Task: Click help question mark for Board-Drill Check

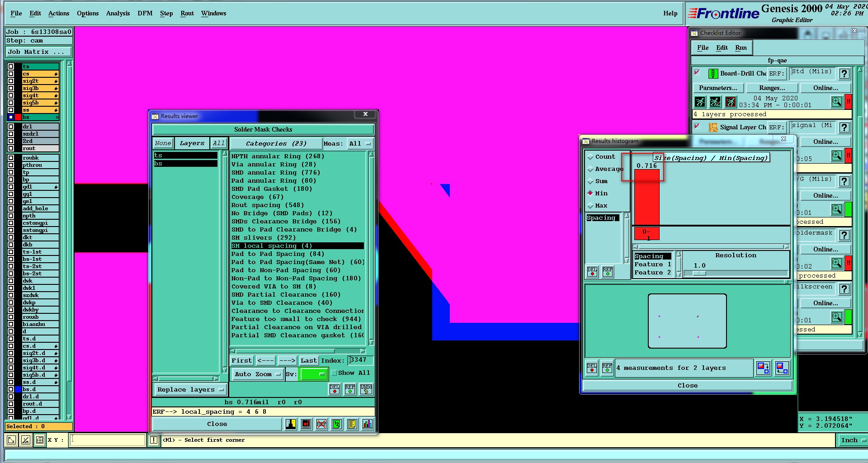Action: click(844, 74)
